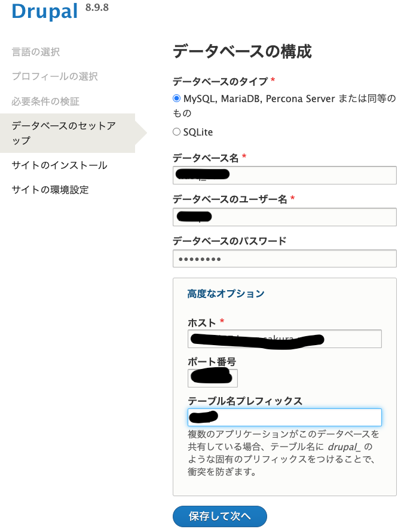Select the サイトのインストール step
404x532 pixels.
[59, 165]
